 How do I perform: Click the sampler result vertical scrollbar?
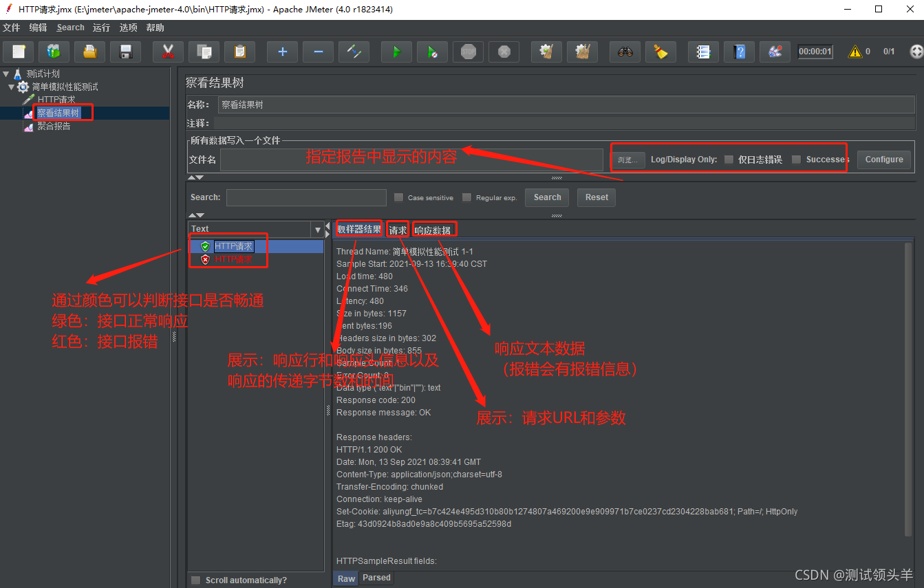[909, 389]
